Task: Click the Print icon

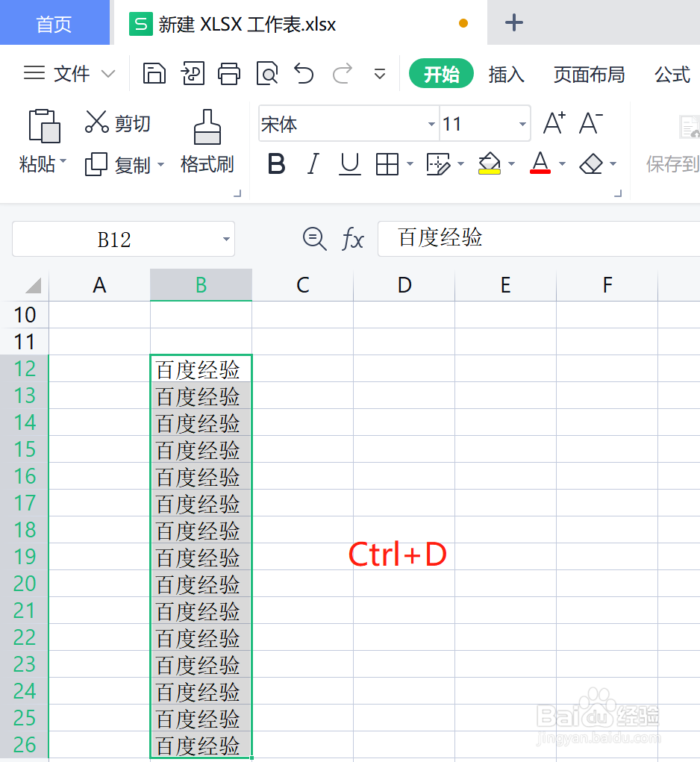Action: [229, 74]
